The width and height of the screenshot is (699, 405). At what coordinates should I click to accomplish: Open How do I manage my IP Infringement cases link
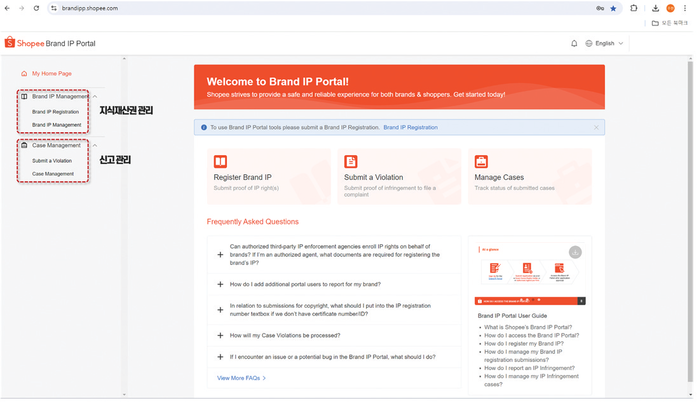click(x=531, y=380)
